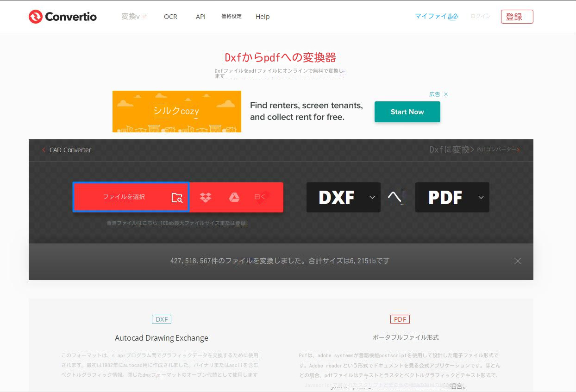The image size is (576, 392).
Task: Click the シルクcozy ad banner image
Action: click(177, 112)
